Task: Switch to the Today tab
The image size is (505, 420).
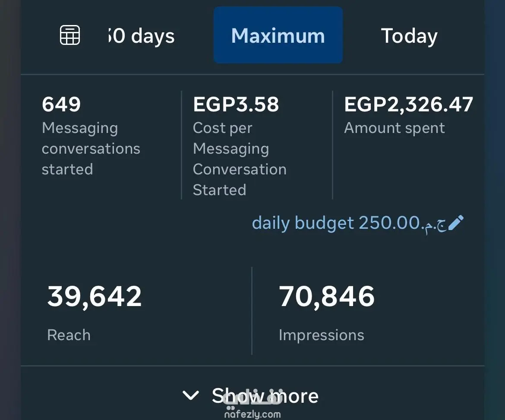Action: pos(409,36)
